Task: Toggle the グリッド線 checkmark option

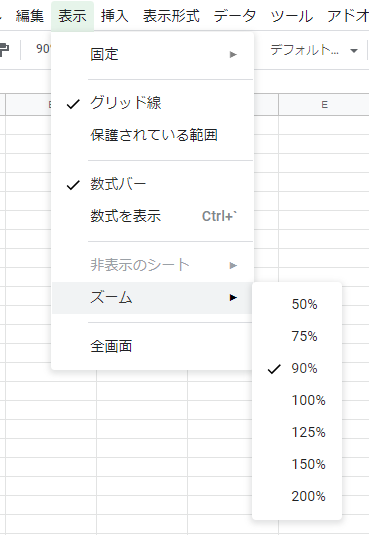Action: [152, 103]
